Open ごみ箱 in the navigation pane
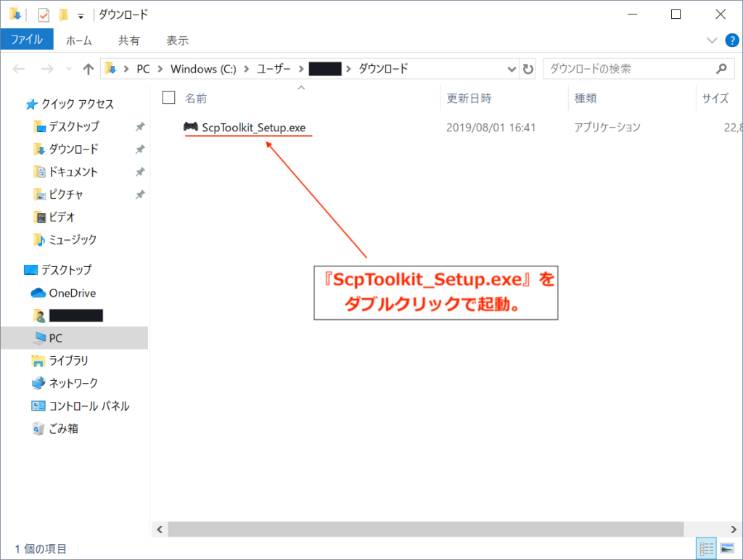The image size is (743, 560). tap(64, 429)
